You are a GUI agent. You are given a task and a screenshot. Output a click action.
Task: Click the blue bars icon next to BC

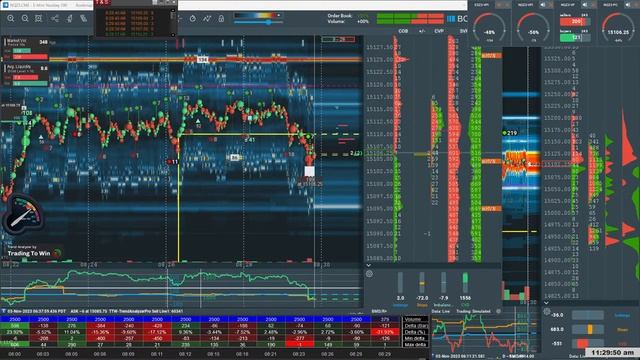click(451, 19)
